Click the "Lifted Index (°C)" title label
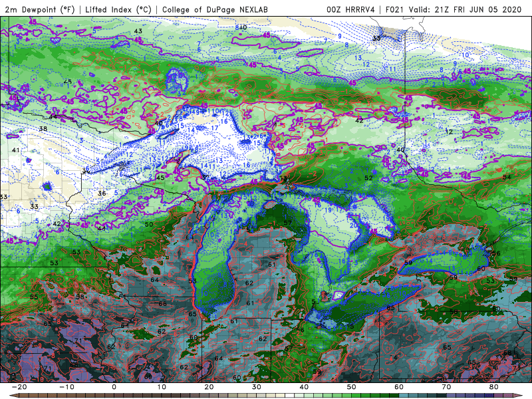The image size is (532, 399). [x=118, y=9]
